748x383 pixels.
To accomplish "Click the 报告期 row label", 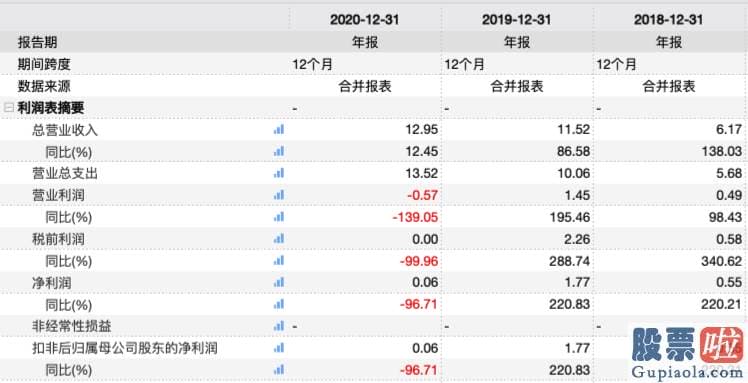I will [38, 42].
